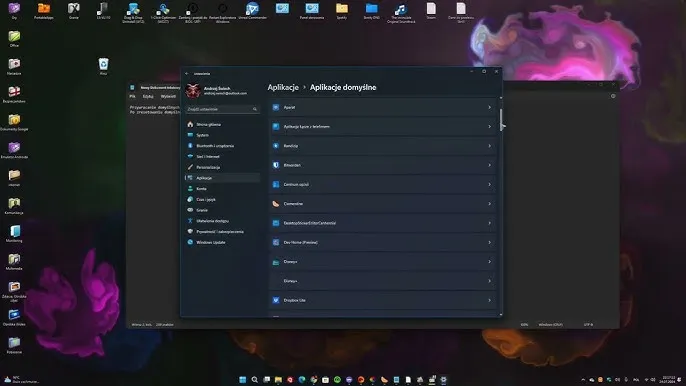Open the Windows Start menu
The image size is (686, 386).
243,379
